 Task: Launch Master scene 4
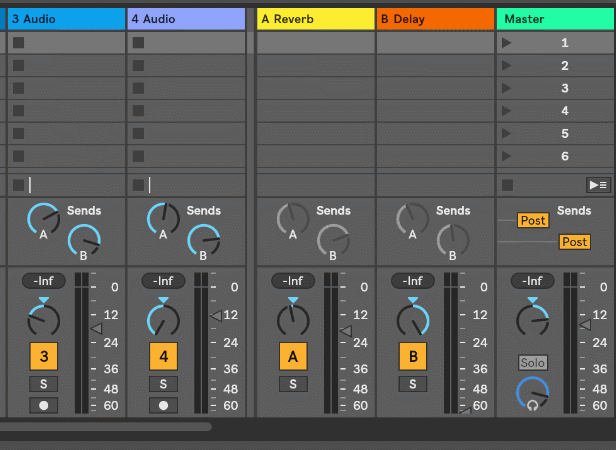point(506,111)
